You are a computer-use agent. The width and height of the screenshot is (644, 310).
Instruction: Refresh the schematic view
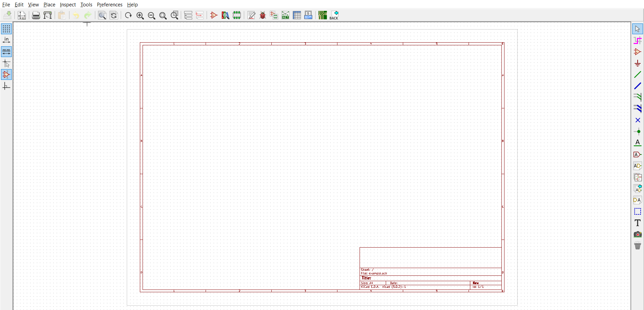[128, 15]
